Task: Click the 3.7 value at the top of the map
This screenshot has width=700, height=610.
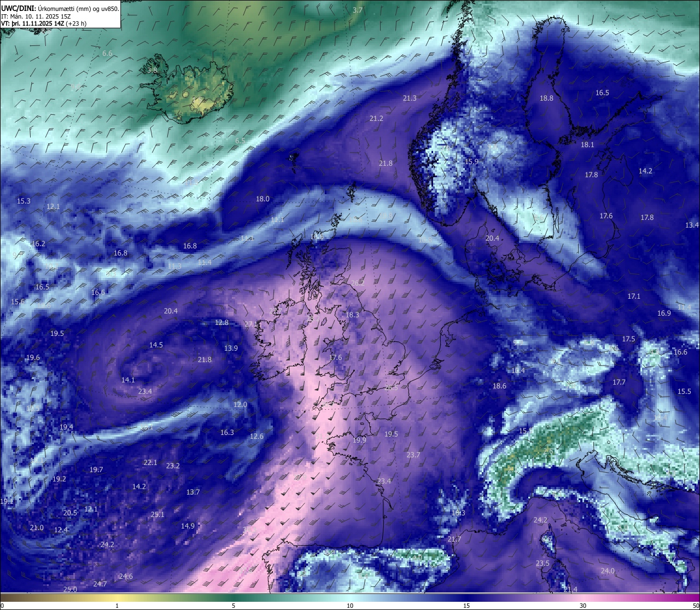Action: pyautogui.click(x=358, y=10)
